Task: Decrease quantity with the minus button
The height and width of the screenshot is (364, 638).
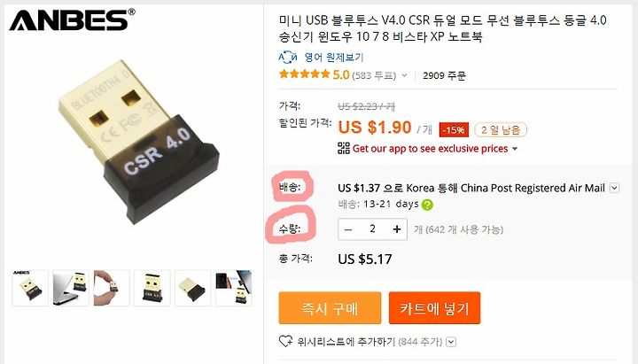Action: click(348, 229)
